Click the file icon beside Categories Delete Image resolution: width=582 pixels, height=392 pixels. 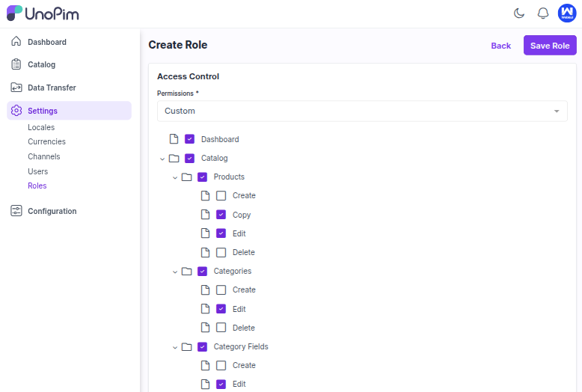pyautogui.click(x=205, y=328)
